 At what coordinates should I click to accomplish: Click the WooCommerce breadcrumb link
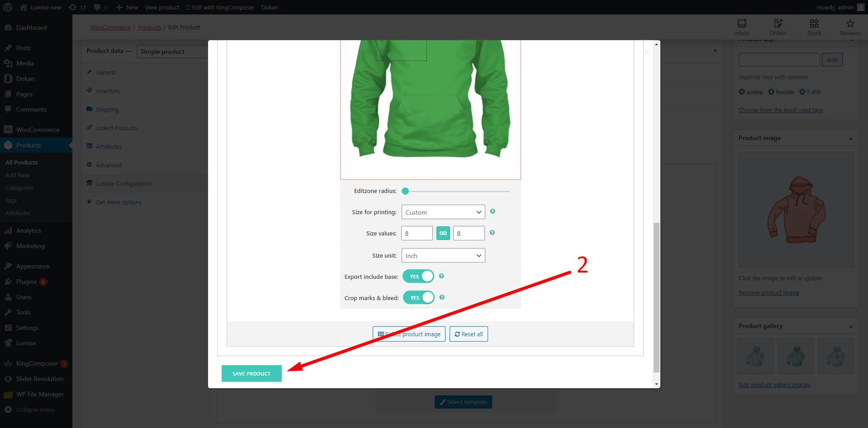point(110,27)
